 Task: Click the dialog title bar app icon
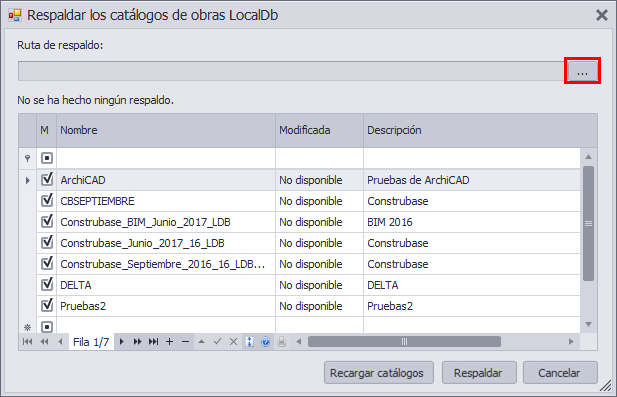point(15,15)
